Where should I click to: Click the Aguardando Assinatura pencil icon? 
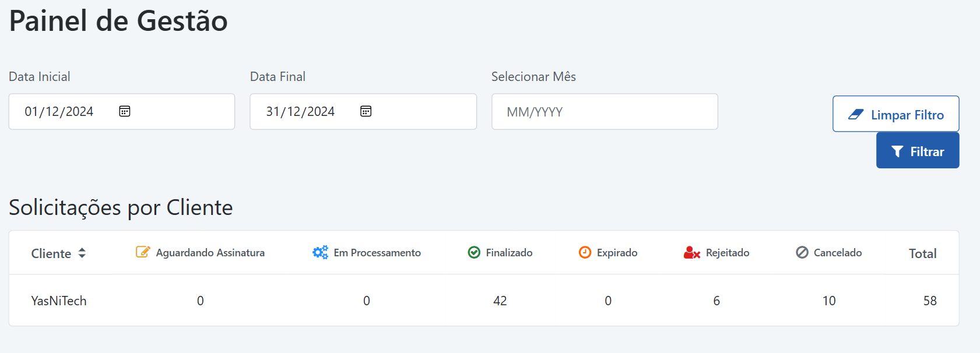143,252
